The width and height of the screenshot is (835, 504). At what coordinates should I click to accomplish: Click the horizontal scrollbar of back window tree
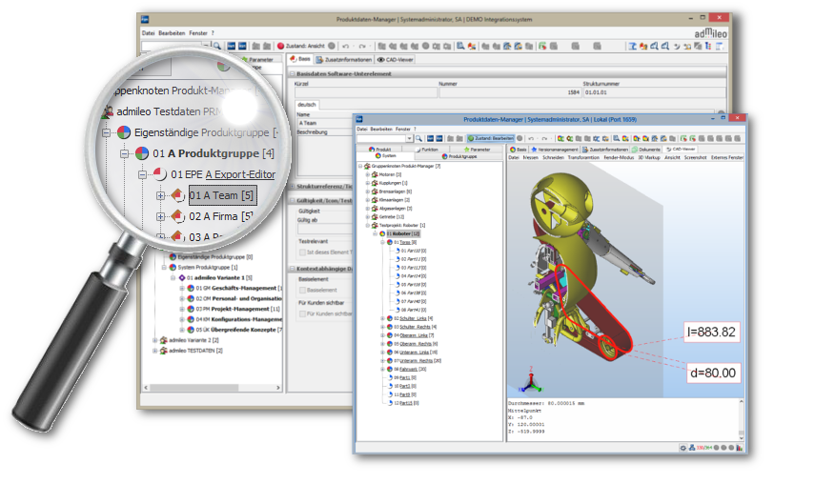(x=212, y=388)
